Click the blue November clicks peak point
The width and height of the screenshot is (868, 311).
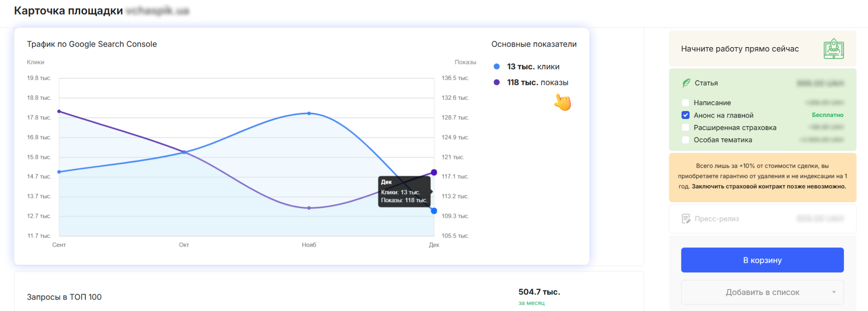click(309, 113)
